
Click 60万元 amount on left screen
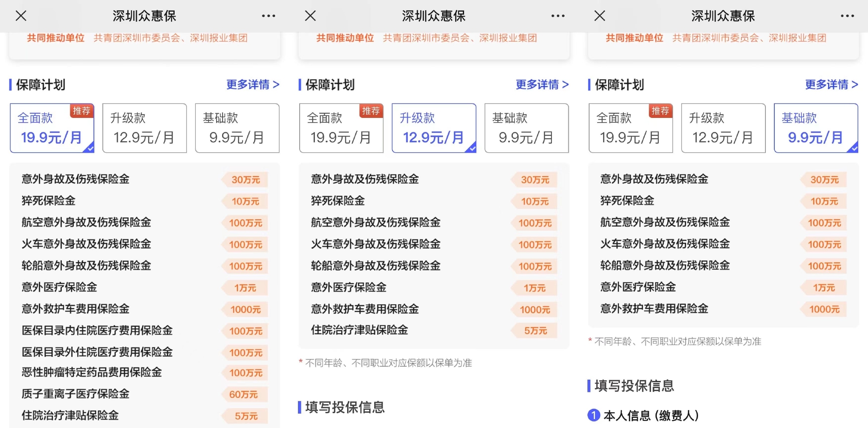[x=244, y=394]
